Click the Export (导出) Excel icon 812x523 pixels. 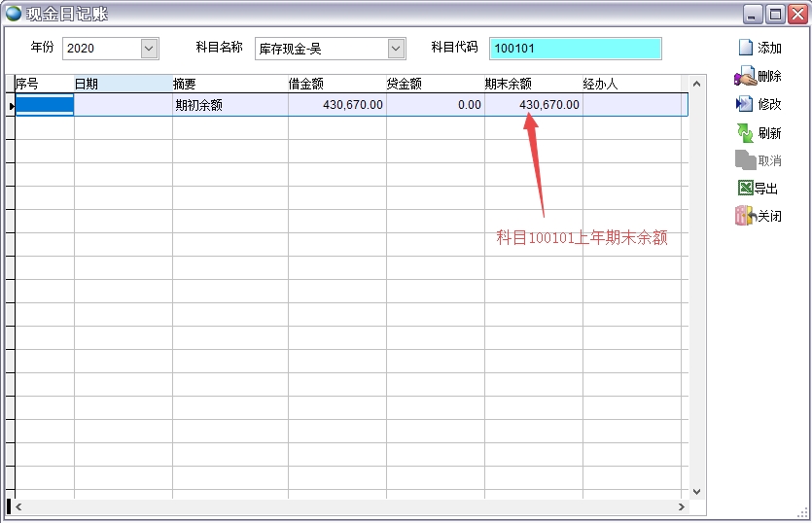click(745, 189)
